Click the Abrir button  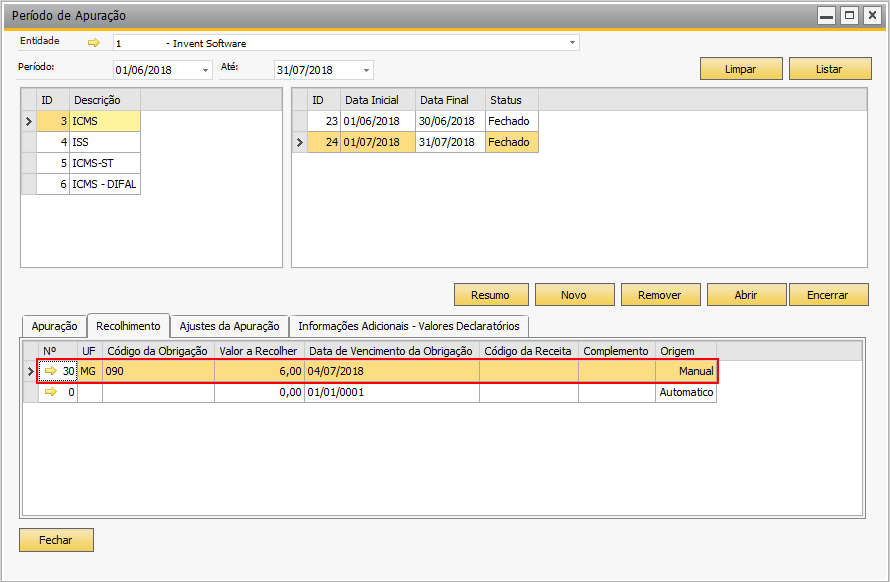click(x=746, y=295)
